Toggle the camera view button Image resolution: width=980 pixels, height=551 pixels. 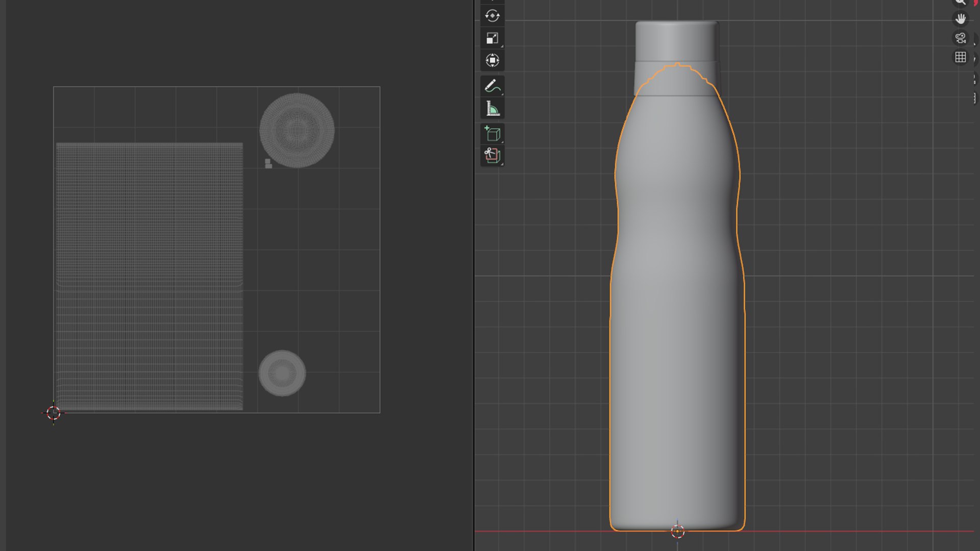[961, 38]
